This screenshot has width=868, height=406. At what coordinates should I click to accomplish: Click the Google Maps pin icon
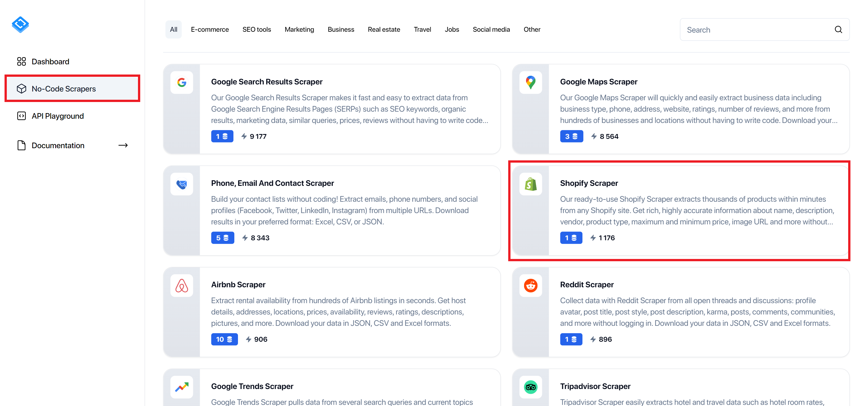(531, 82)
